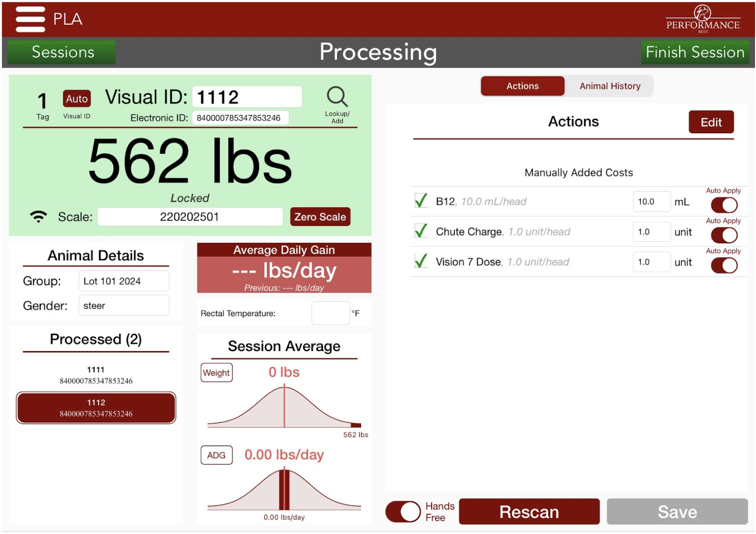756x534 pixels.
Task: Click the Locked status text
Action: coord(190,198)
